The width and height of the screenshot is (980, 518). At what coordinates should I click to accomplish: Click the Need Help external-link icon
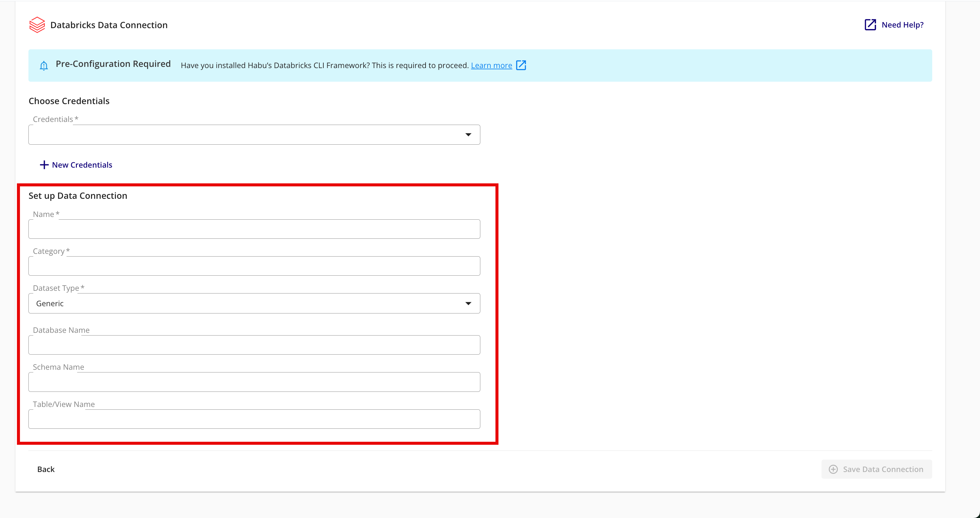870,25
